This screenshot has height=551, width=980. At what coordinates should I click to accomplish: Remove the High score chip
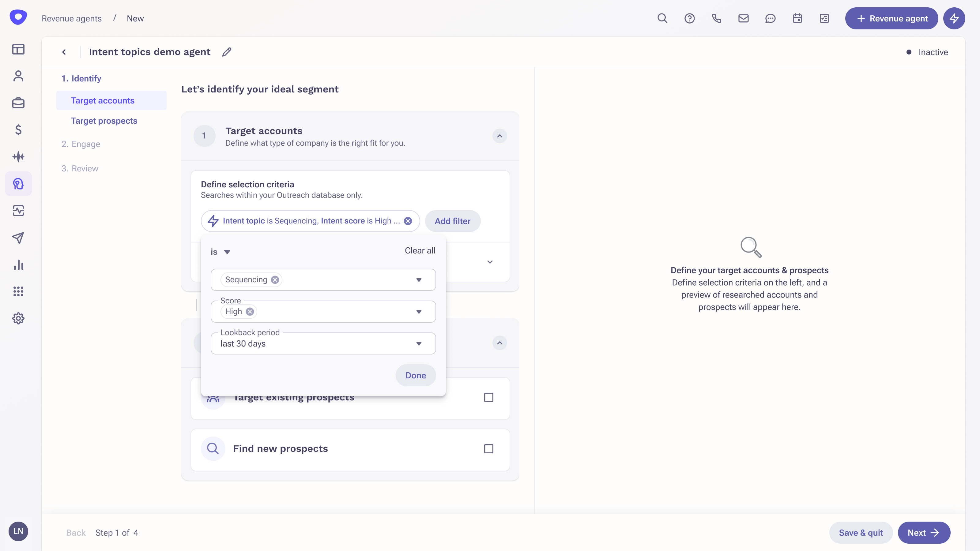250,312
